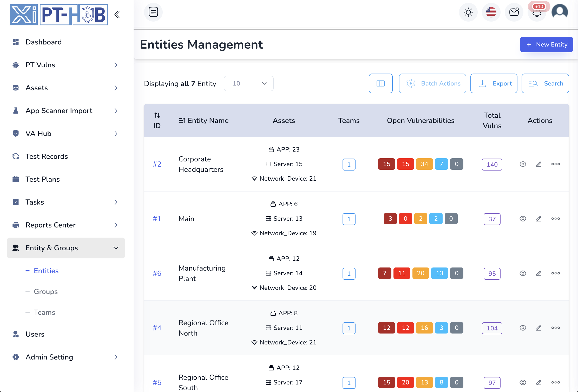The height and width of the screenshot is (392, 578).
Task: Toggle light/dark theme sun icon
Action: [x=468, y=12]
